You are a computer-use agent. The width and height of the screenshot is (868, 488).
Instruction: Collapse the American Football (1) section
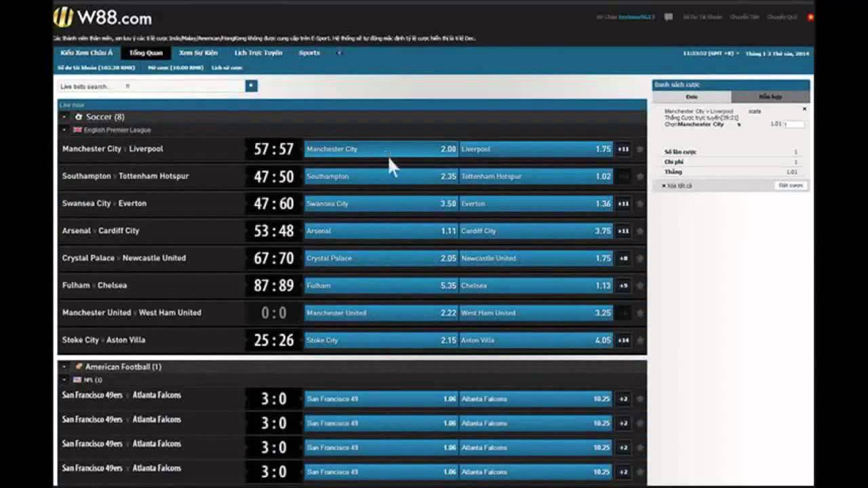coord(64,367)
